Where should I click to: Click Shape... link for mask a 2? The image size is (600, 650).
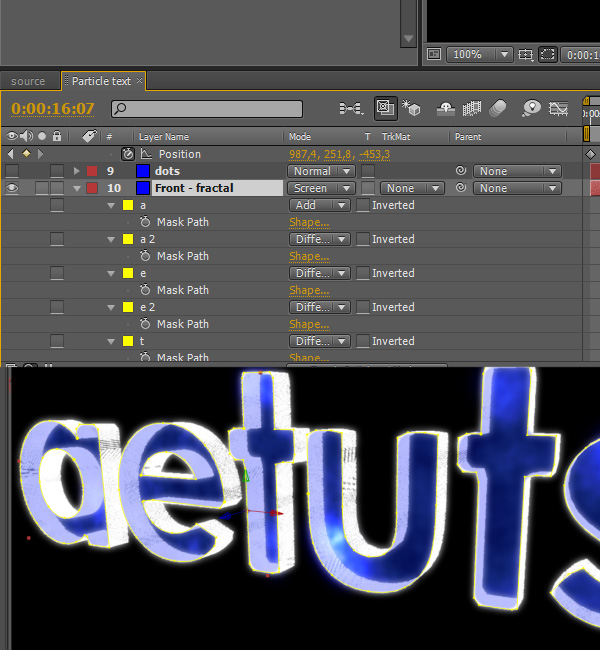point(309,256)
